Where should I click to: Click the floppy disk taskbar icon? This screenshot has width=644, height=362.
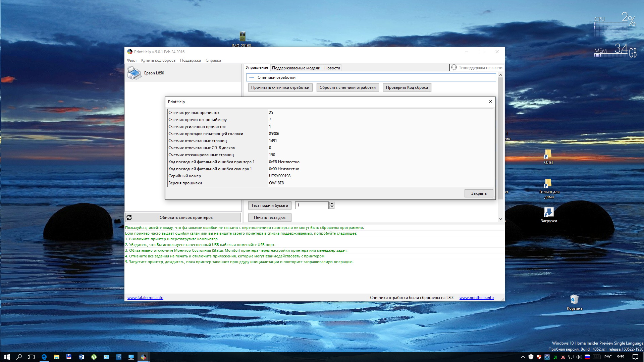69,357
